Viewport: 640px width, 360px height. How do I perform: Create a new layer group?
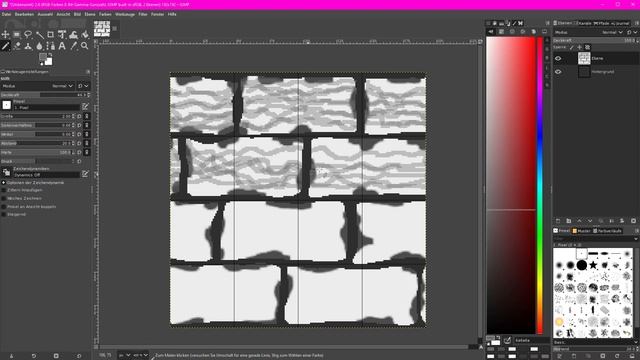pyautogui.click(x=569, y=221)
